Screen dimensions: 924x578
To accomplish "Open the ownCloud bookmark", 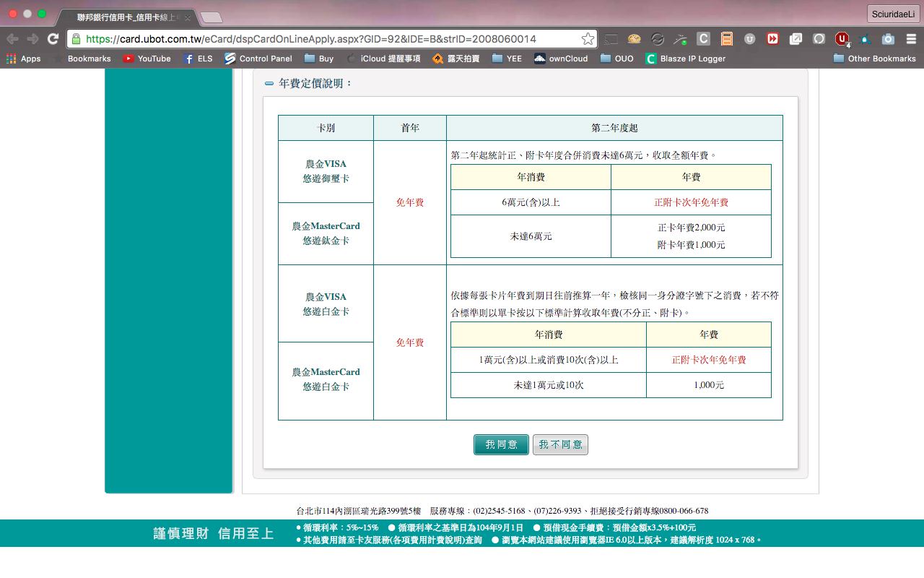I will (561, 59).
